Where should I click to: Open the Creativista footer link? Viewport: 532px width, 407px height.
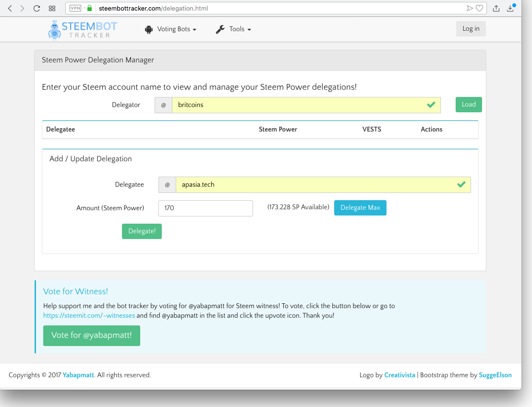[x=399, y=375]
